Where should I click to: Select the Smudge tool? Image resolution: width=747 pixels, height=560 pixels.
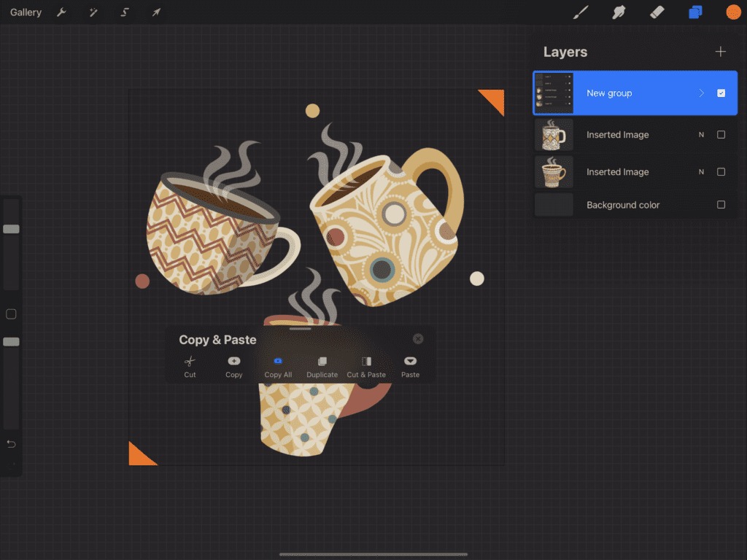(619, 12)
